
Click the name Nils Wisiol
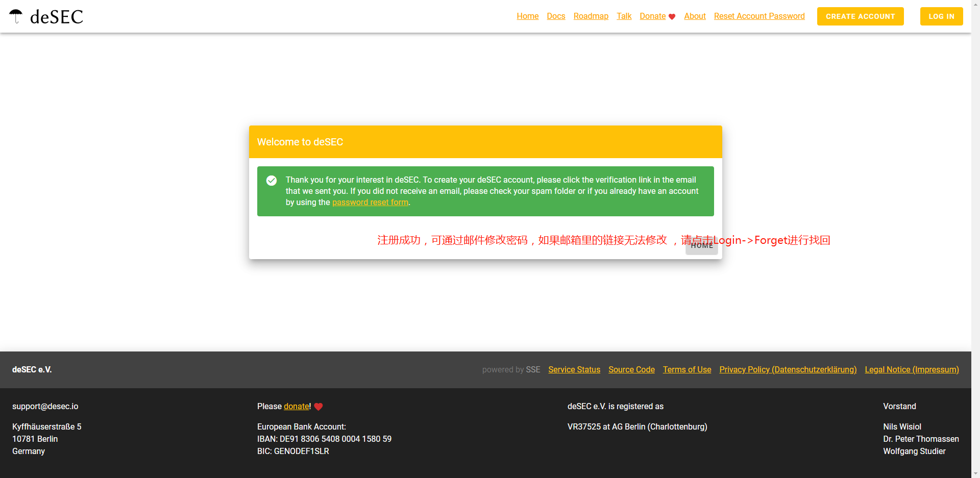click(x=902, y=427)
